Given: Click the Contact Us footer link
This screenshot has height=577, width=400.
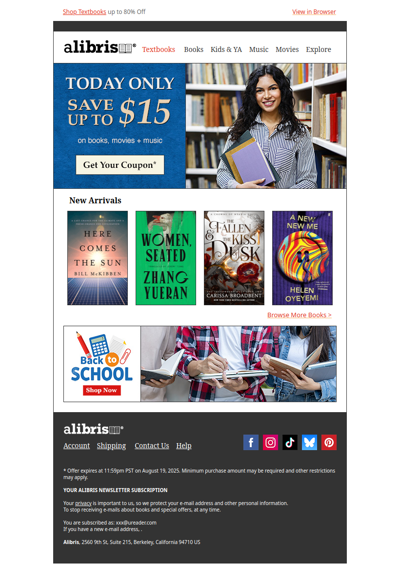Looking at the screenshot, I should pos(152,446).
